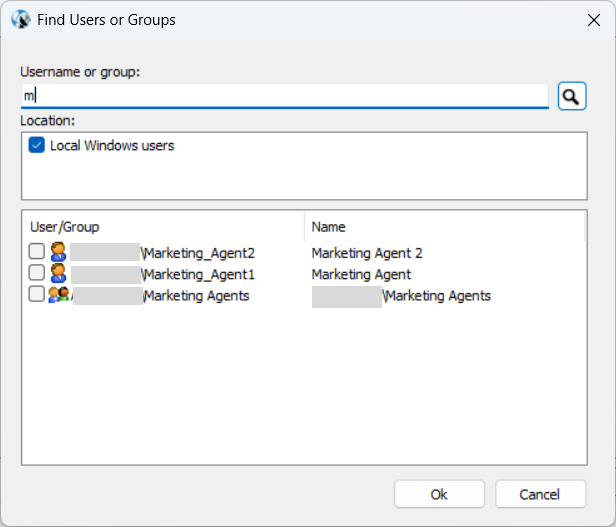Screen dimensions: 616x527
Task: Click the Marketing_Agent1 user icon
Action: 58,274
